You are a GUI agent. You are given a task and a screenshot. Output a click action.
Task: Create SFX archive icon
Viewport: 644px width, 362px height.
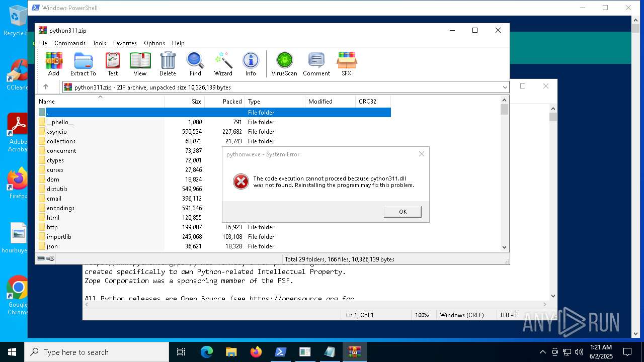[347, 64]
